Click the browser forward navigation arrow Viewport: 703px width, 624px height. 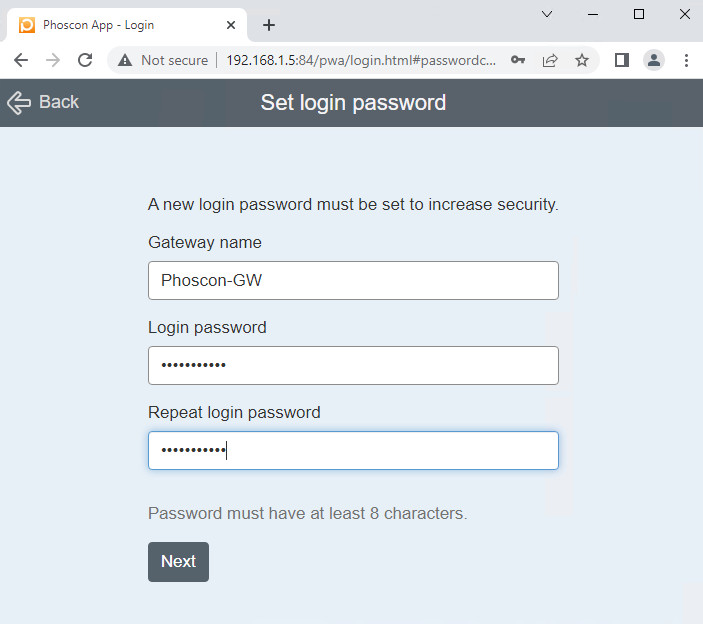pyautogui.click(x=52, y=60)
